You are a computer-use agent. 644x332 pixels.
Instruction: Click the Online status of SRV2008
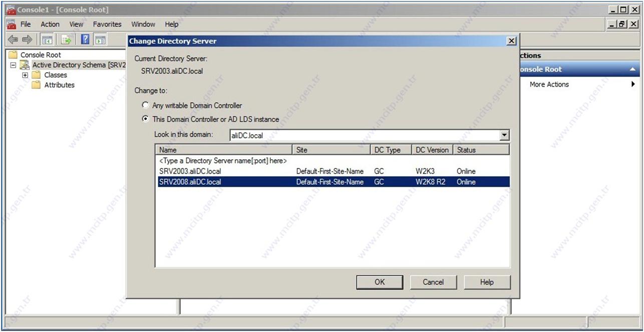tap(466, 182)
